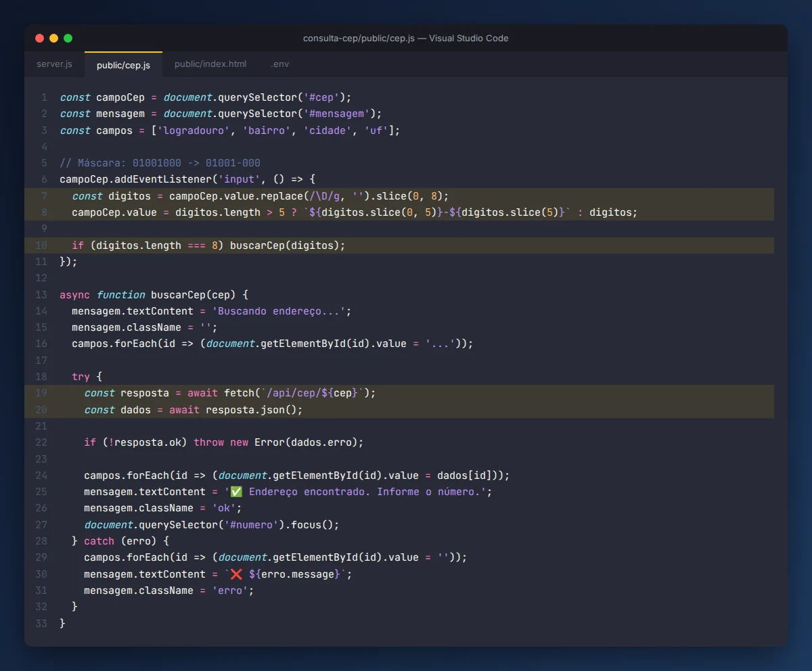Click the green checkmark emoji on line 25
This screenshot has width=812, height=671.
pyautogui.click(x=237, y=492)
